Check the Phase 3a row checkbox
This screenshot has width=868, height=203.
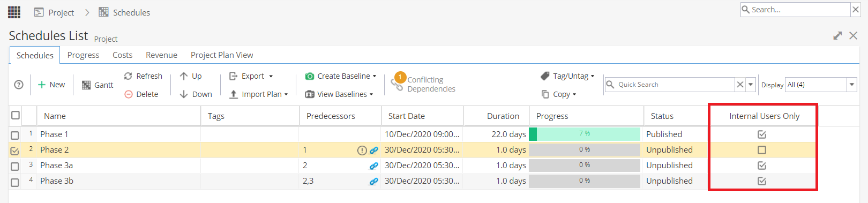15,167
